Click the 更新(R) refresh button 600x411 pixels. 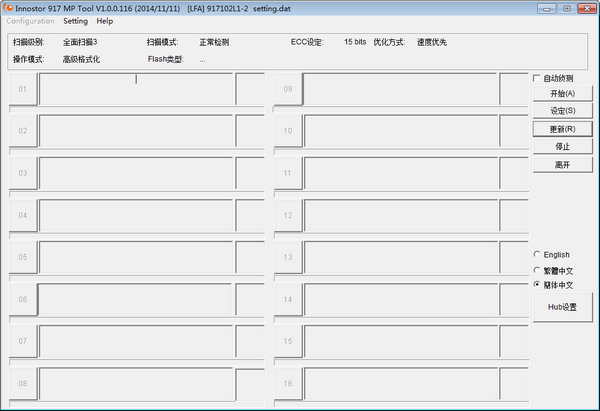pos(563,129)
